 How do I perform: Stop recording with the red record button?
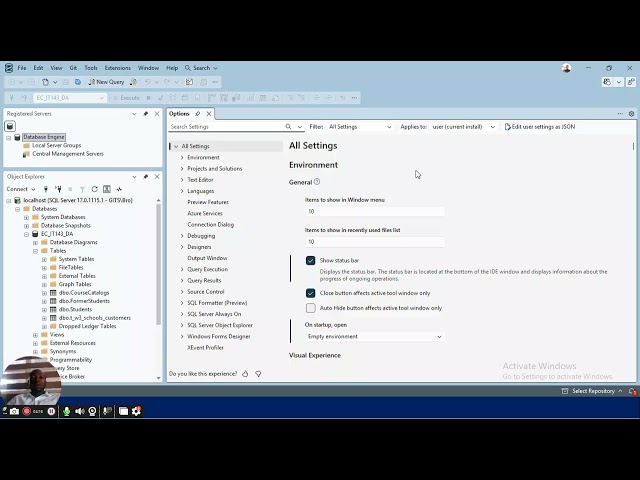point(27,411)
